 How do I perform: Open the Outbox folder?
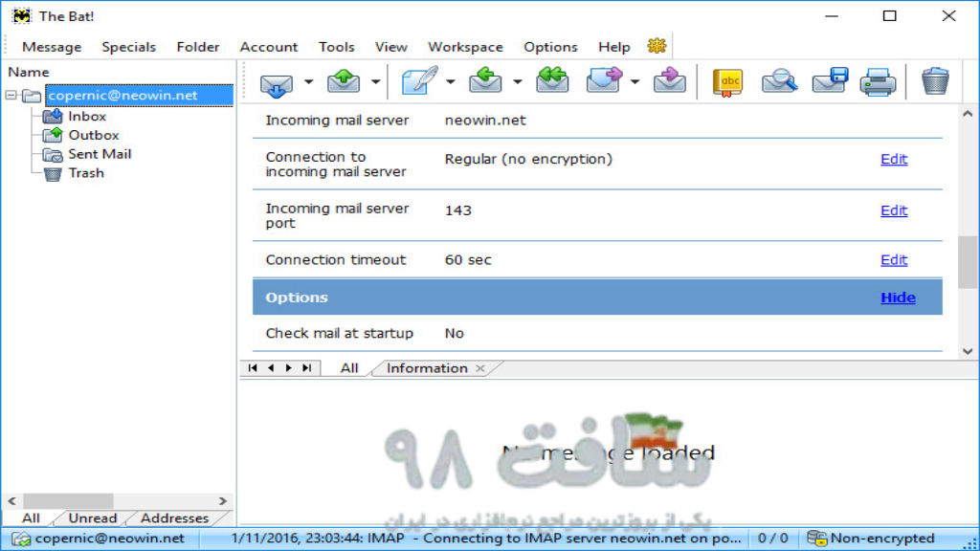click(x=94, y=135)
